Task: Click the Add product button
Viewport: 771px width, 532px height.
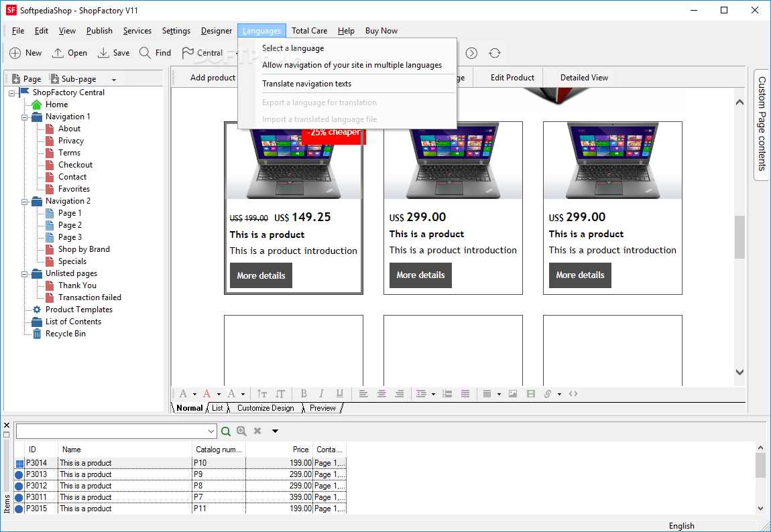Action: click(213, 78)
